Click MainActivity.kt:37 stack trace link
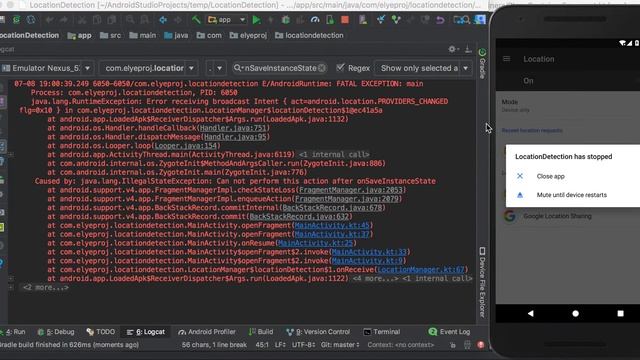 [332, 234]
